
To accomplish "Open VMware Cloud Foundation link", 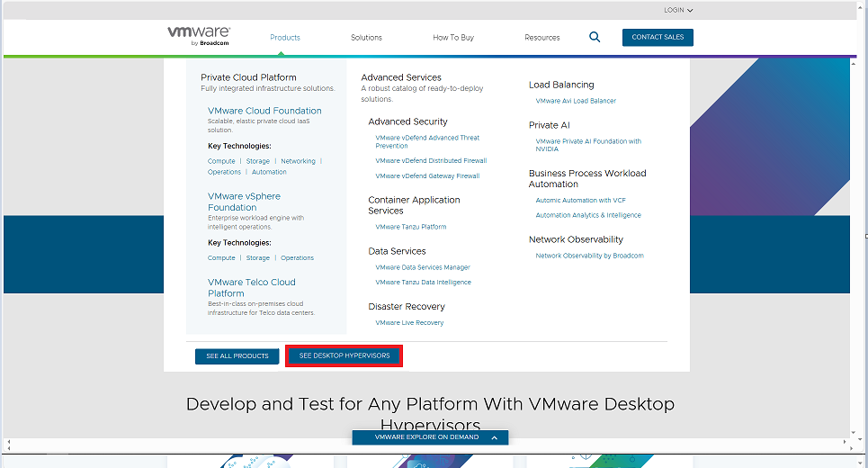I will 264,111.
